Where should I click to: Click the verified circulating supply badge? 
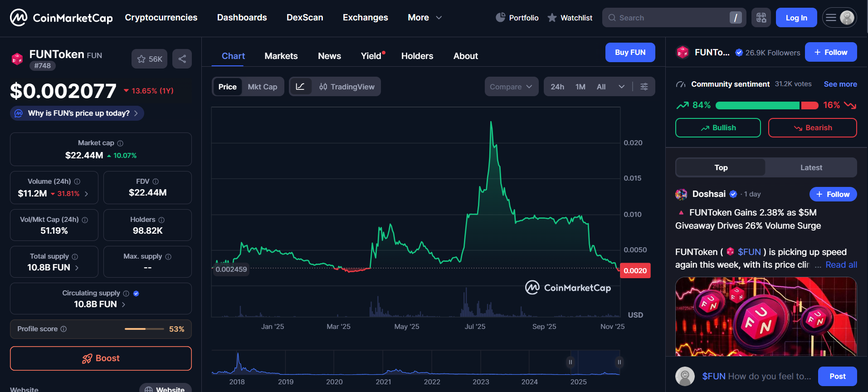pos(136,294)
